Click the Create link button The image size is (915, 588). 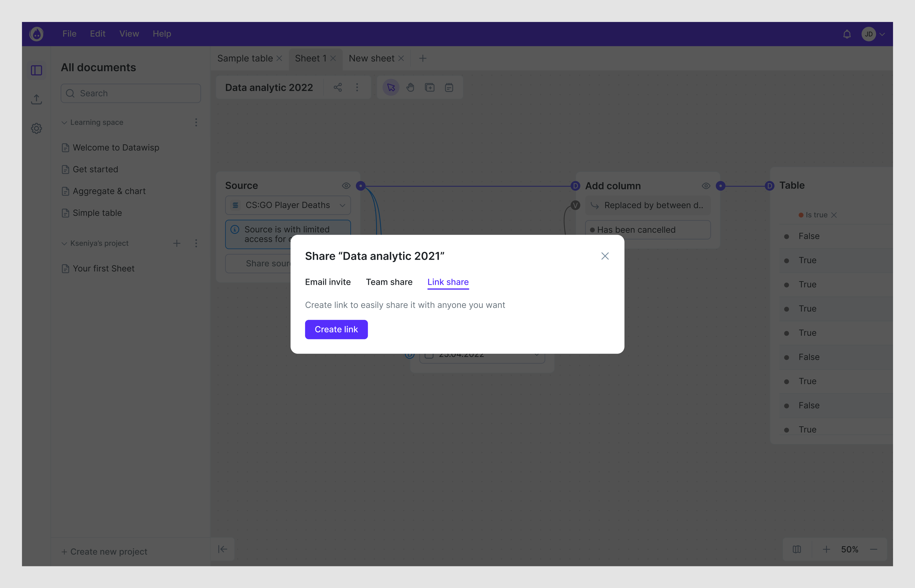336,329
